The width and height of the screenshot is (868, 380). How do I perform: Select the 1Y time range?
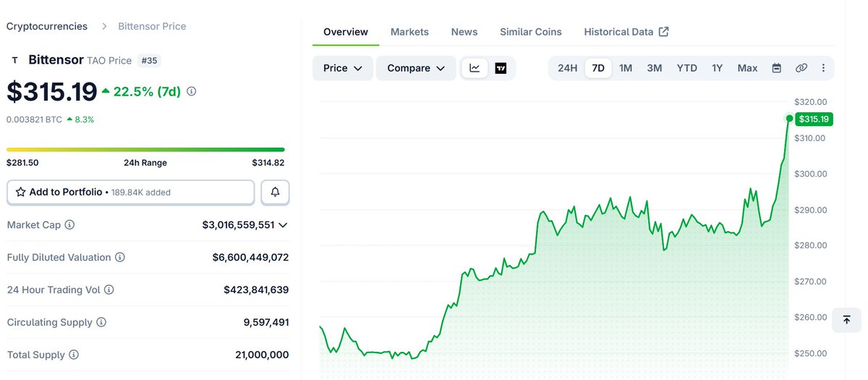coord(717,68)
